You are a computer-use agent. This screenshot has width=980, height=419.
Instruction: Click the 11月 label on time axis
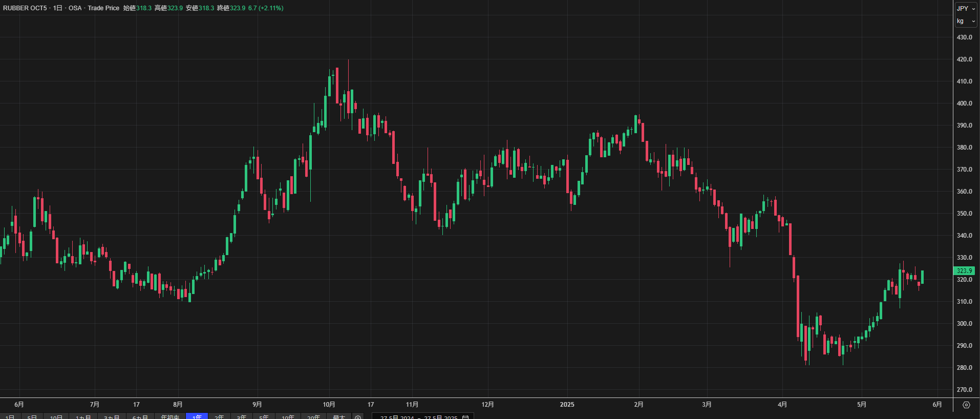pyautogui.click(x=412, y=405)
